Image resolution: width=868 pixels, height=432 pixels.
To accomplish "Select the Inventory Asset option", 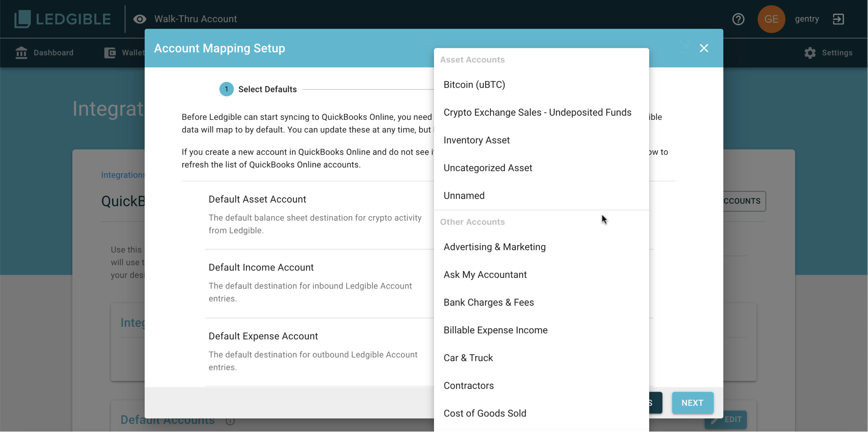I will 542,140.
